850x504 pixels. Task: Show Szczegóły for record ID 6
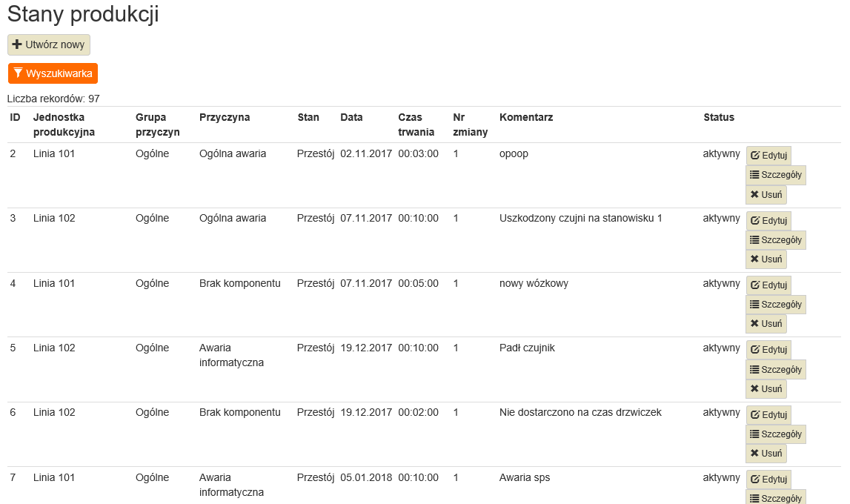point(776,434)
